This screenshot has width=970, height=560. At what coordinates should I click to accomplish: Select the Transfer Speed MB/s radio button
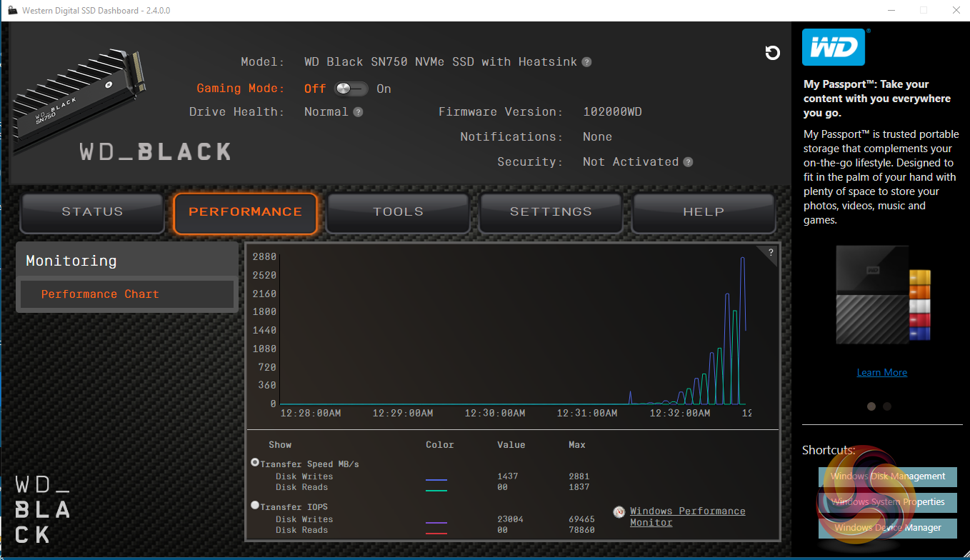click(255, 463)
